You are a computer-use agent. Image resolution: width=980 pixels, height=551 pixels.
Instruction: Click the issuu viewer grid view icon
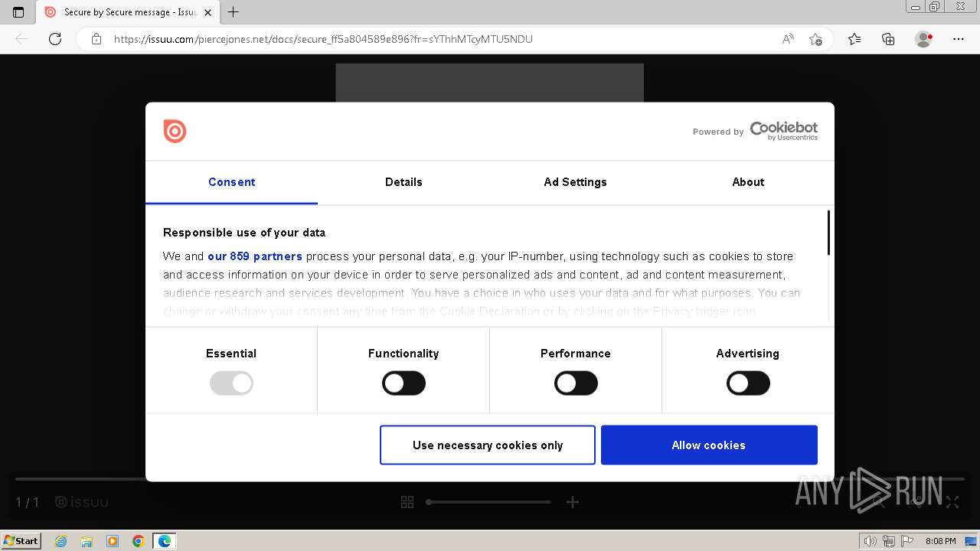click(407, 502)
